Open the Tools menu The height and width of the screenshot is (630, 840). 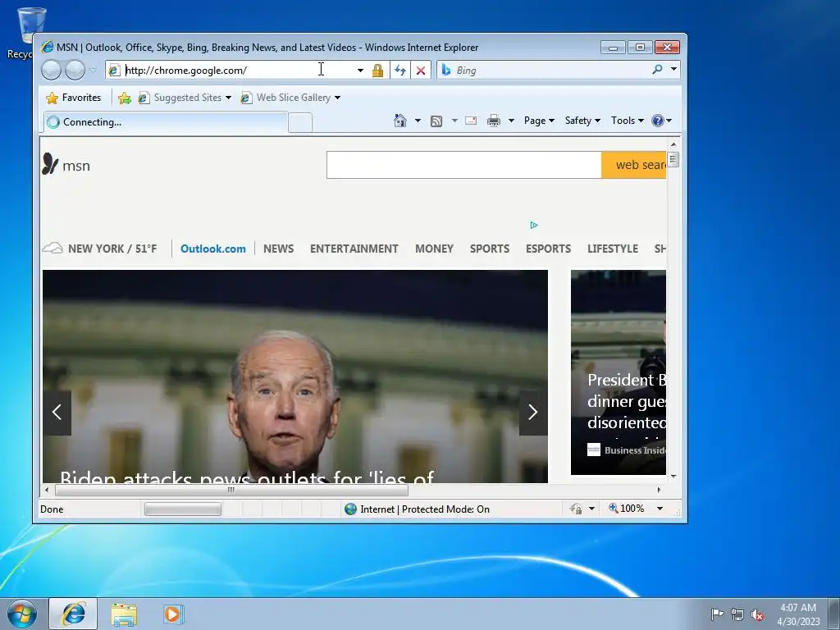click(628, 121)
